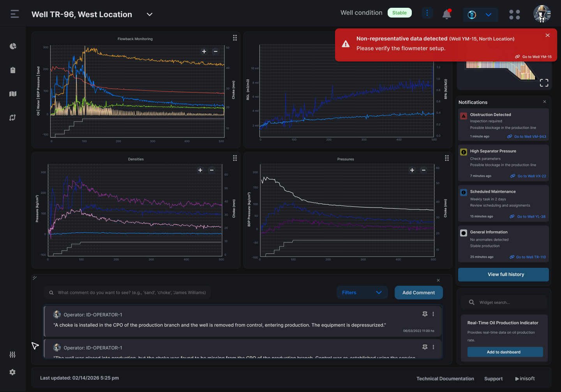The width and height of the screenshot is (561, 392).
Task: Zoom in on Flowback Monitoring chart
Action: tap(204, 51)
